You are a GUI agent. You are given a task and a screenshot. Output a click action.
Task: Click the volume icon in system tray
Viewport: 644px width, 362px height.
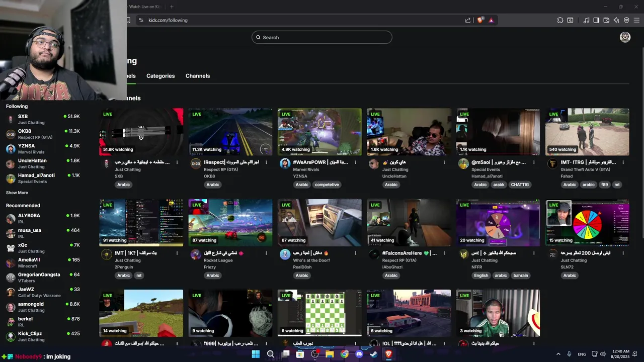(x=603, y=354)
